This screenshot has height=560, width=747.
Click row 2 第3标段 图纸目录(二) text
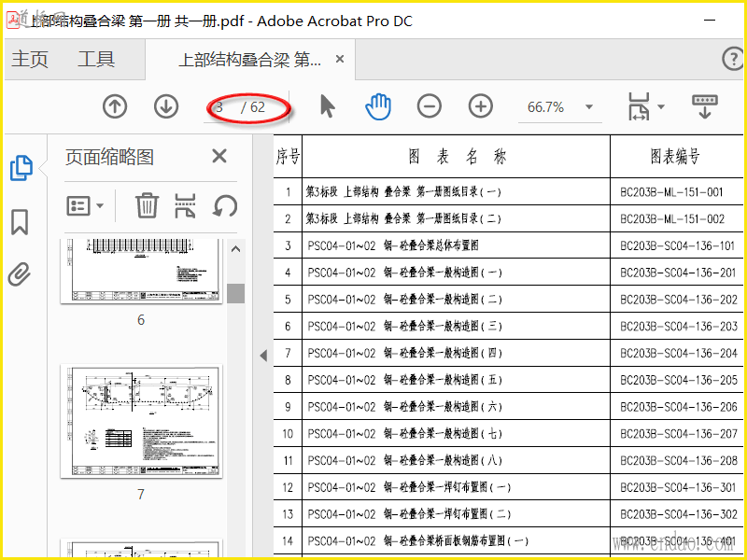point(403,218)
